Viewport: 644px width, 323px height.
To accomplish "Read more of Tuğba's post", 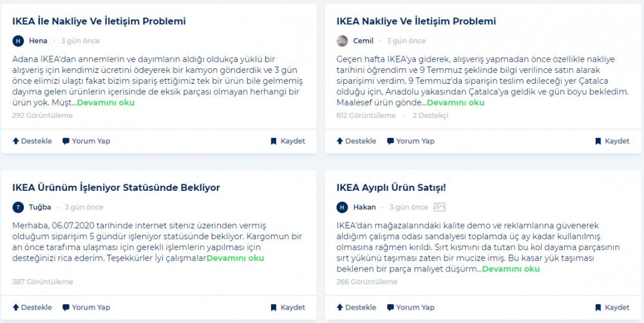I will [x=235, y=258].
